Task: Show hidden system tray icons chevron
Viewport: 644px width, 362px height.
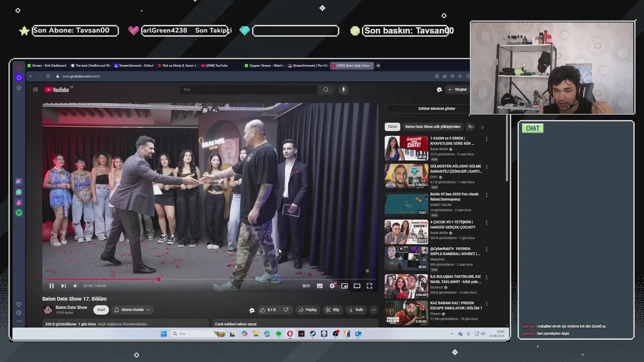Action: 452,334
